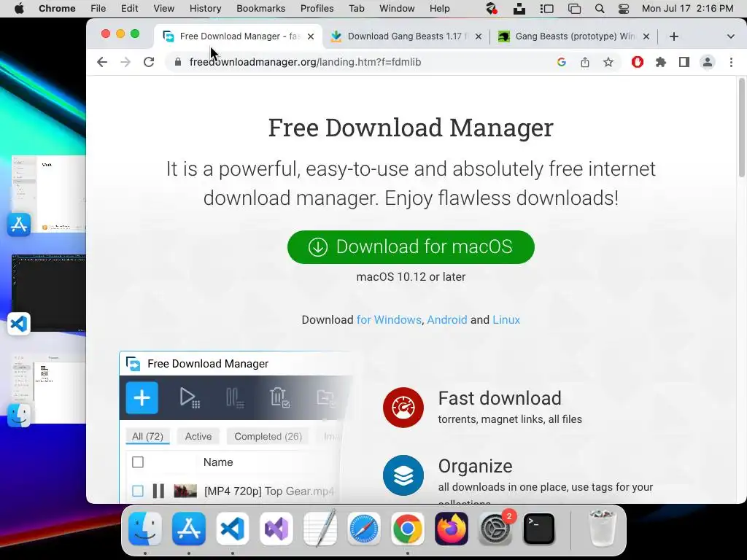The height and width of the screenshot is (560, 747).
Task: Tick the checkbox for Top Gear.mp4
Action: click(x=138, y=491)
